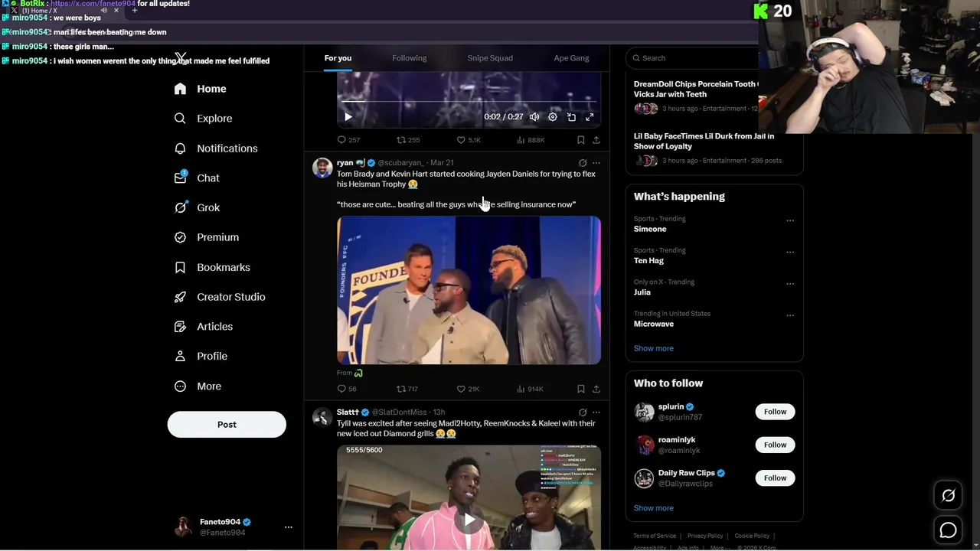Show more under What's happening
This screenshot has width=980, height=551.
pos(653,349)
